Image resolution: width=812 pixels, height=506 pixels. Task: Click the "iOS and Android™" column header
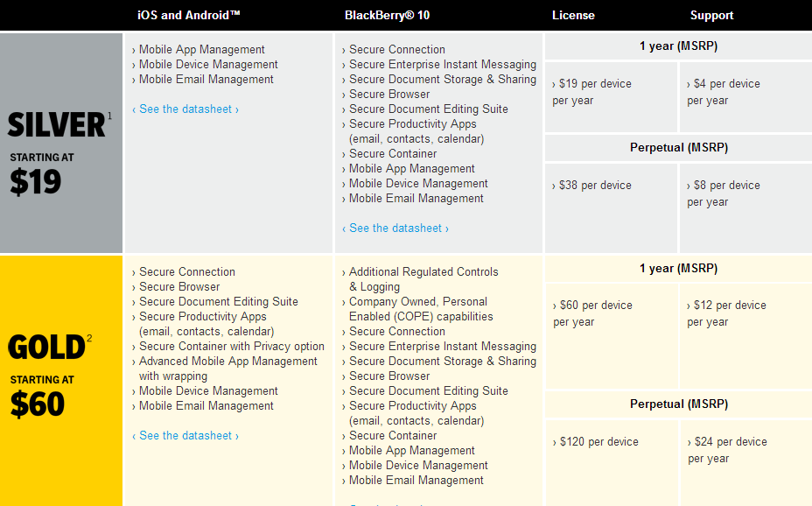pyautogui.click(x=189, y=16)
